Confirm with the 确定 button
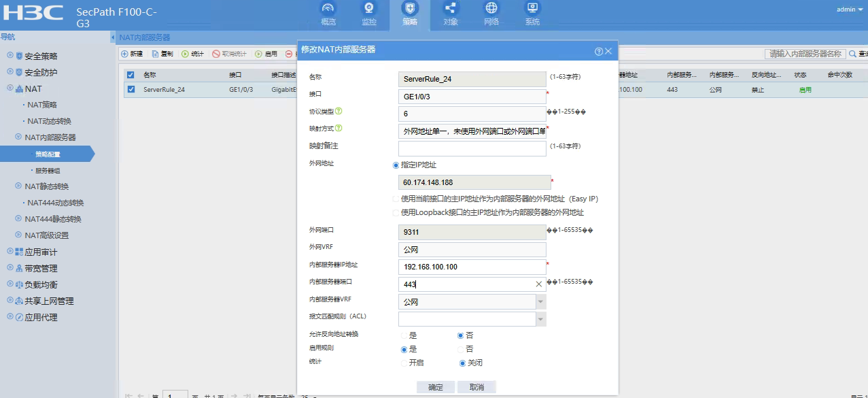868x398 pixels. 436,387
